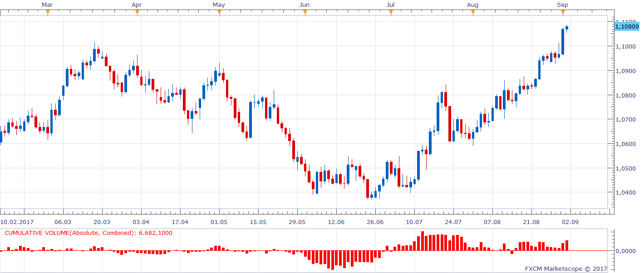Click the 1,0900 price axis label
Viewport: 644px width, 273px height.
click(x=626, y=71)
